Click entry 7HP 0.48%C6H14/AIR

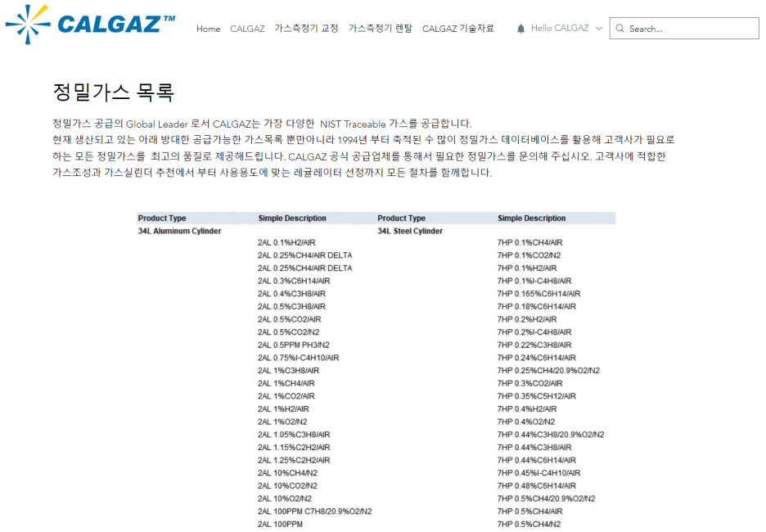pos(536,485)
